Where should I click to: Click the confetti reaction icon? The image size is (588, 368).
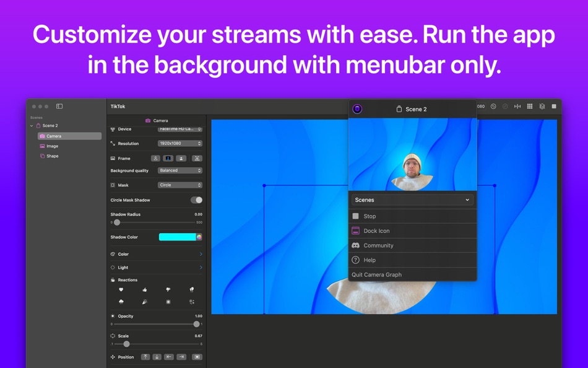(x=144, y=301)
